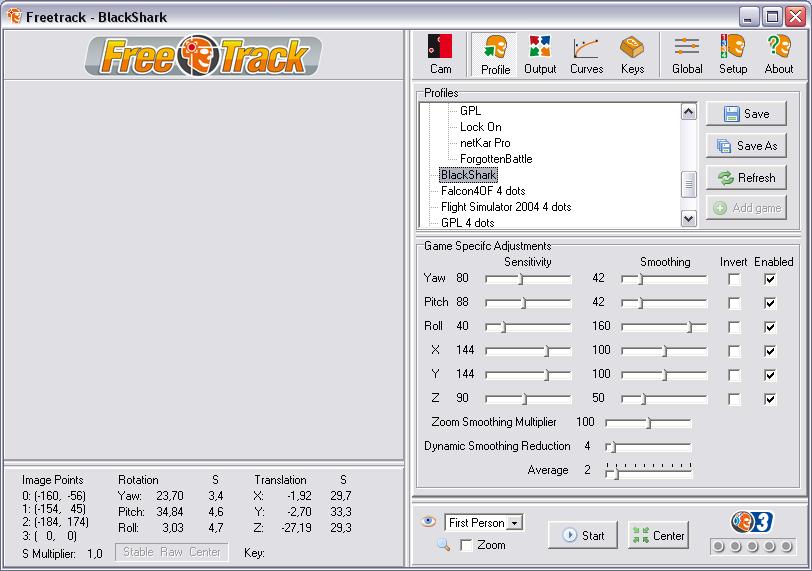Click the magnifier zoom icon
This screenshot has height=571, width=812.
pos(443,545)
